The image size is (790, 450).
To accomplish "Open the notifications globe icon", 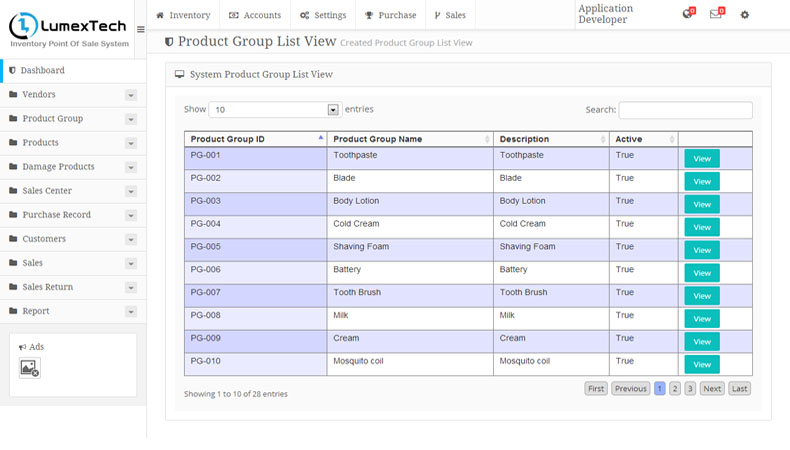I will pyautogui.click(x=687, y=15).
